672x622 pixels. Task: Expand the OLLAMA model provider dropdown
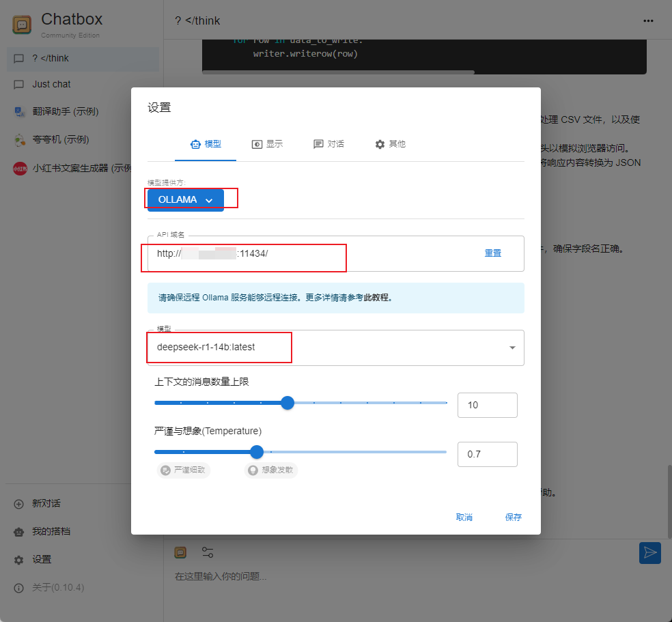[186, 200]
